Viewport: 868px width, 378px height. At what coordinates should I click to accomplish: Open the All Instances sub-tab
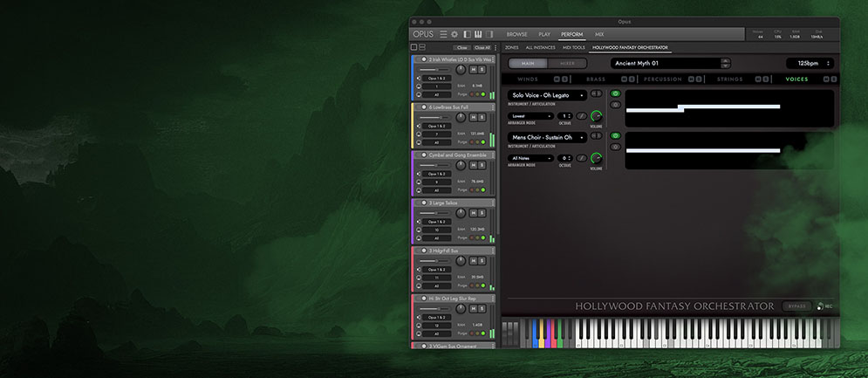tap(540, 48)
